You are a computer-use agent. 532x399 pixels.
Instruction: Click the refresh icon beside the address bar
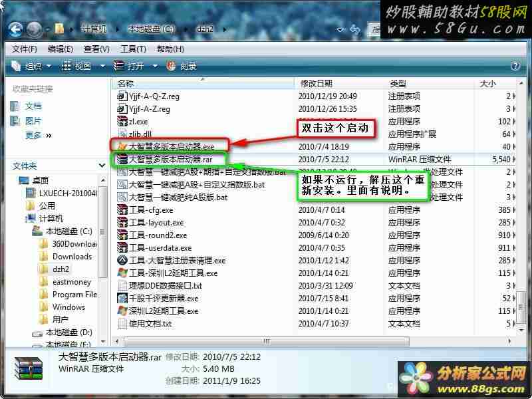point(355,29)
